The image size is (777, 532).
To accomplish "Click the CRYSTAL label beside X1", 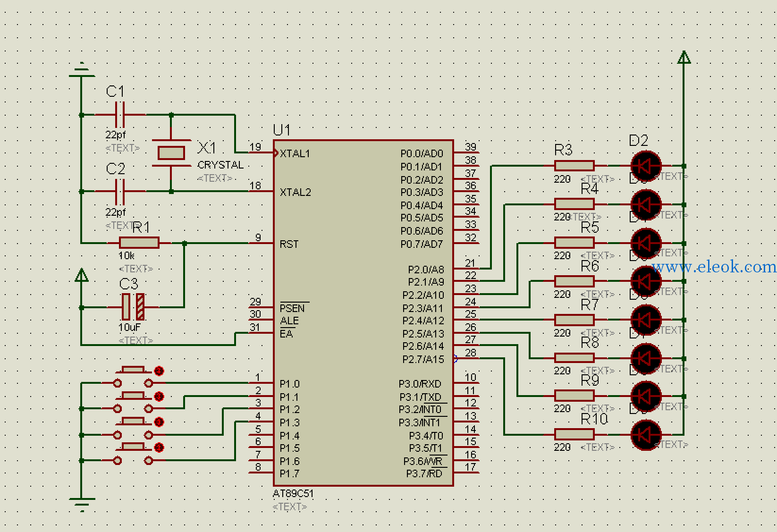I will point(220,165).
